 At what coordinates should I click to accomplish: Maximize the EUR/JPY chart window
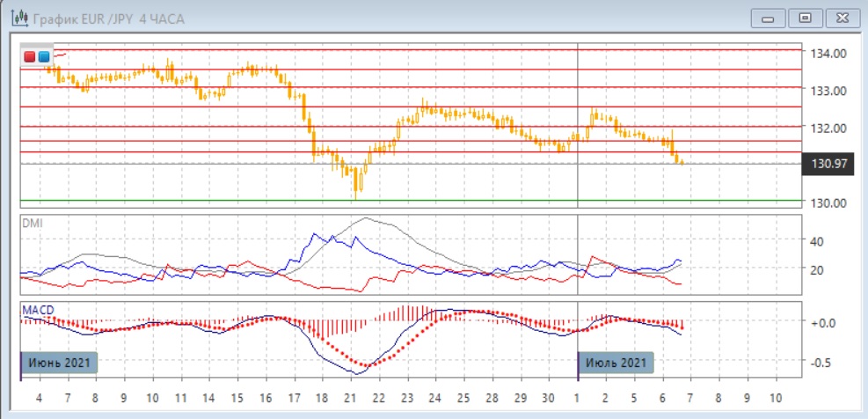click(804, 18)
